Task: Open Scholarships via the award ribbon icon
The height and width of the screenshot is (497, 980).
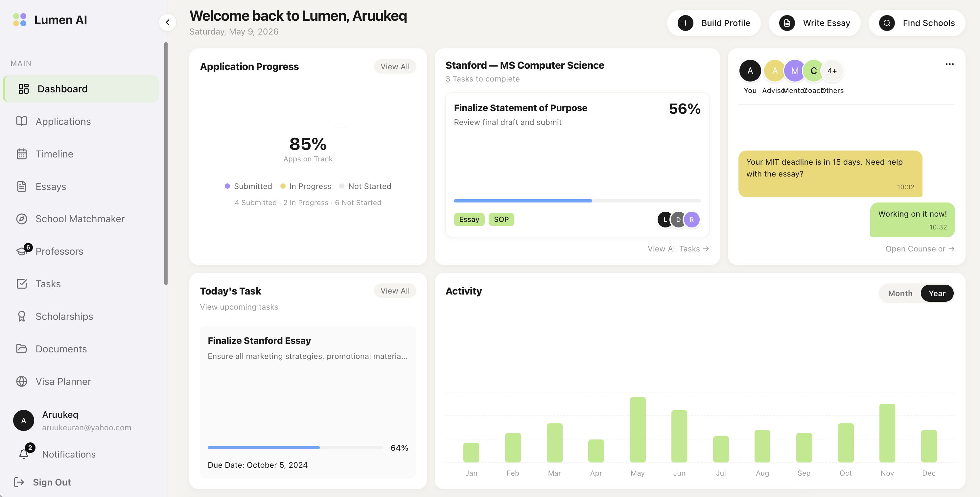Action: click(x=22, y=316)
